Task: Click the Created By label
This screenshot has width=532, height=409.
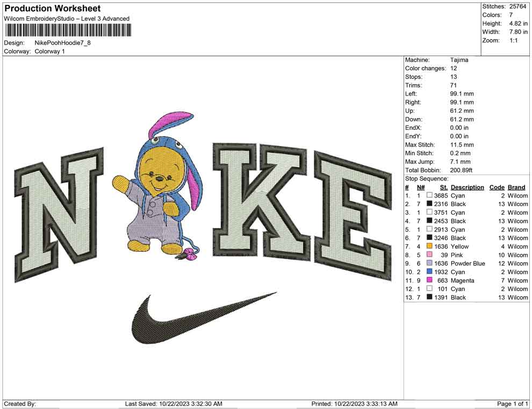Action: click(20, 404)
